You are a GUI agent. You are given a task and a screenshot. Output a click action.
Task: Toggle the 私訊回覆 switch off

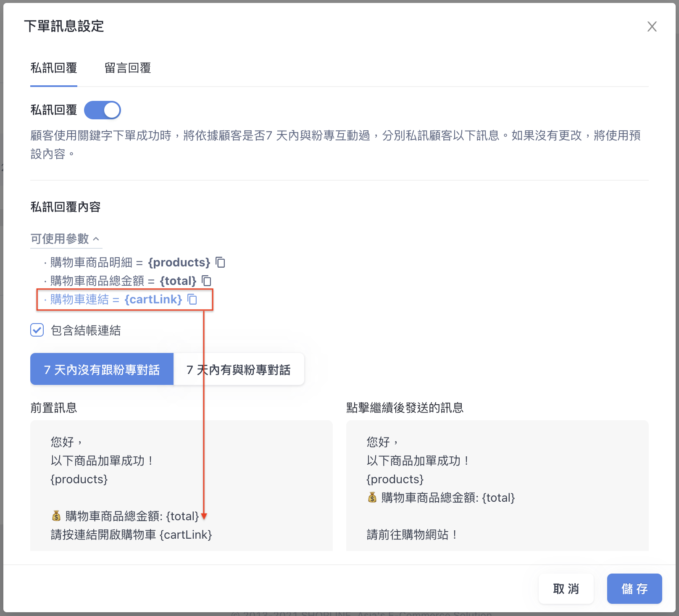103,110
